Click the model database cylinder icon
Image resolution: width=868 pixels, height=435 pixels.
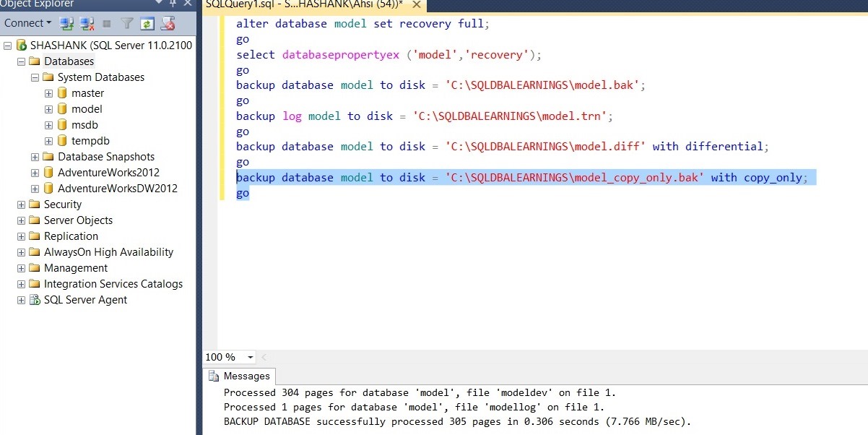click(62, 109)
